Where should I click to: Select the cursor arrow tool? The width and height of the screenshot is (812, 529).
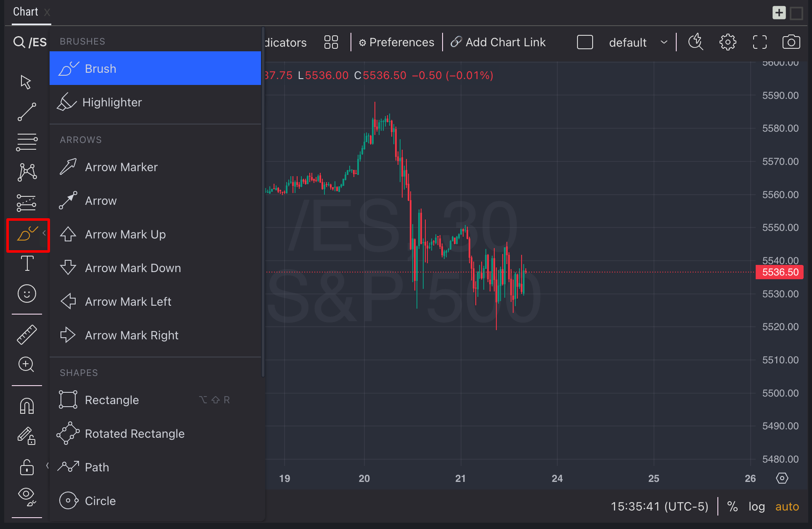[26, 82]
